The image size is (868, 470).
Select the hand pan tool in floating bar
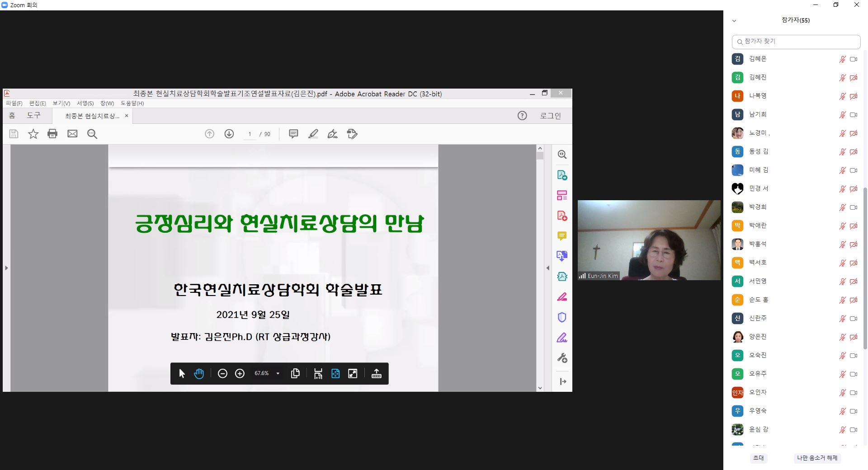199,374
